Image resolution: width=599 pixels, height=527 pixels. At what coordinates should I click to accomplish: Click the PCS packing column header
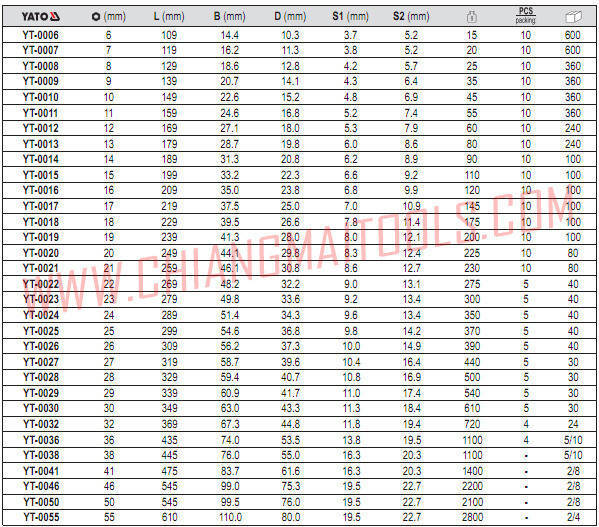[526, 15]
